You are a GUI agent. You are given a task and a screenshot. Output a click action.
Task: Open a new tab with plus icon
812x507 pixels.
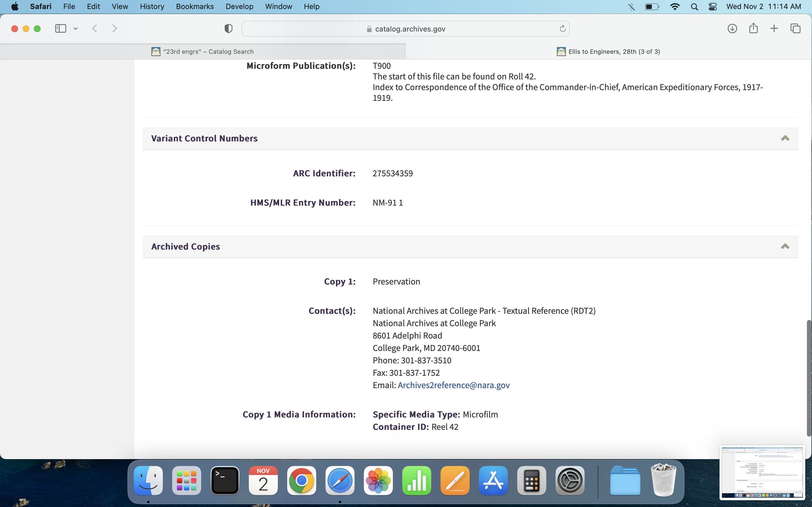pos(774,28)
